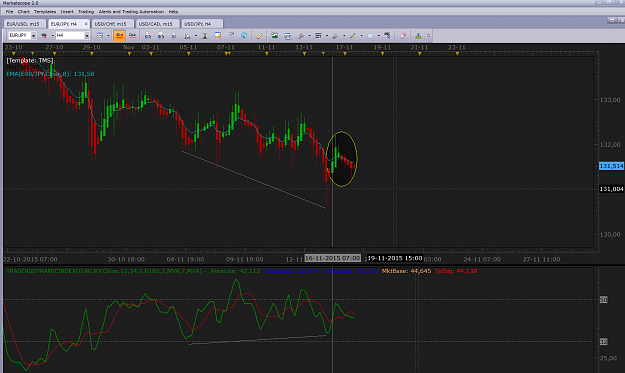Click the EMA(EUR/JPY.Close,8) indicator label
Screen dimensions: 625x373
(x=50, y=74)
